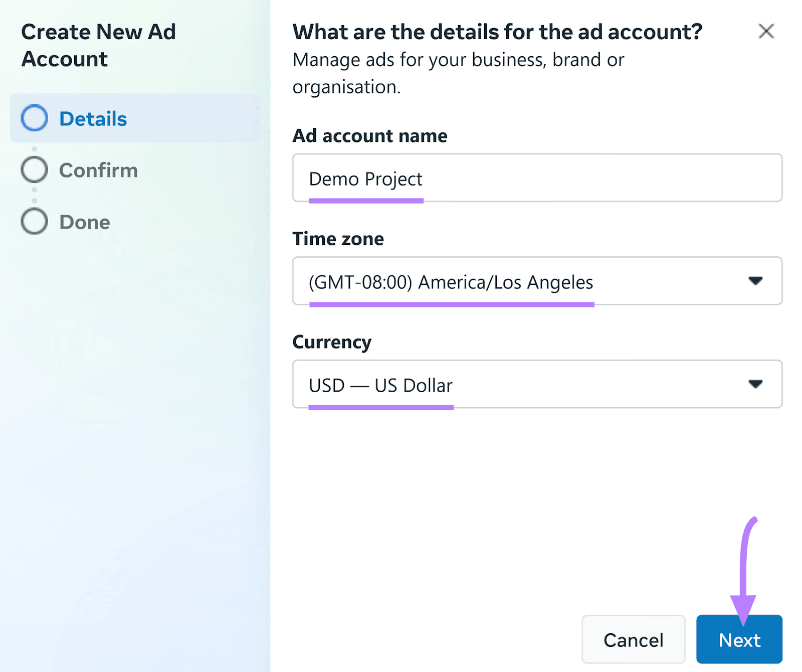This screenshot has height=672, width=802.
Task: Click the Details step circle indicator
Action: [34, 118]
